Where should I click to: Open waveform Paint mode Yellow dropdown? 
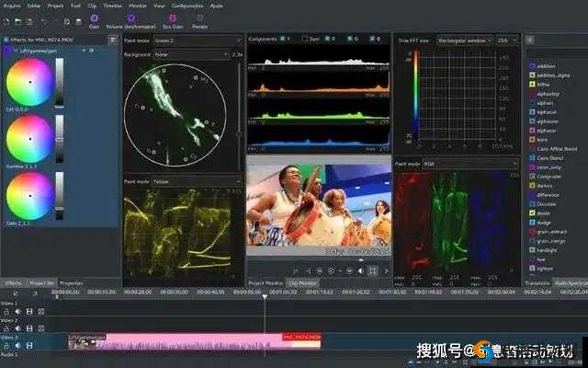click(x=197, y=181)
